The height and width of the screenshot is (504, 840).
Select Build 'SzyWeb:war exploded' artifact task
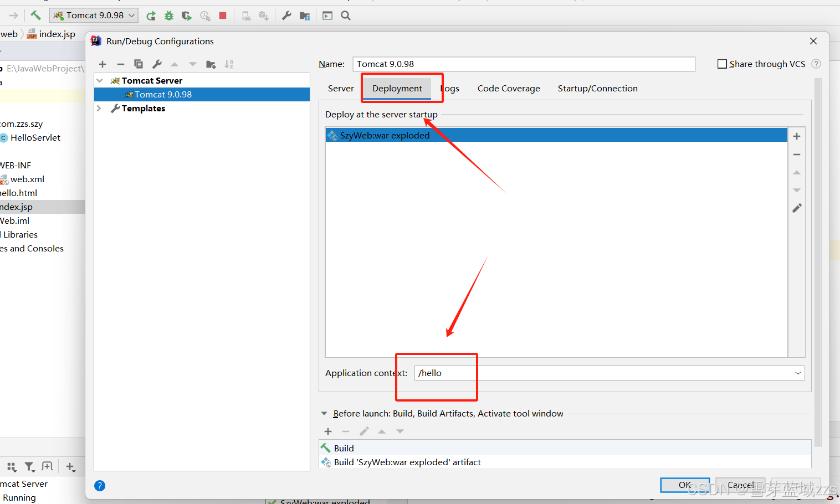tap(565, 462)
